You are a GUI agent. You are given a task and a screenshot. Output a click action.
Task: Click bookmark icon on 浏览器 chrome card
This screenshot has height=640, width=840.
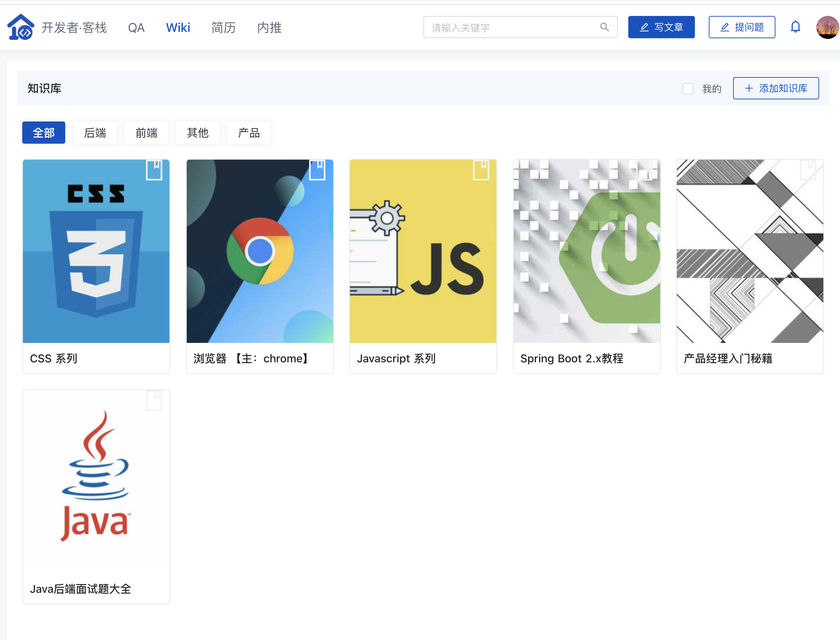(317, 170)
